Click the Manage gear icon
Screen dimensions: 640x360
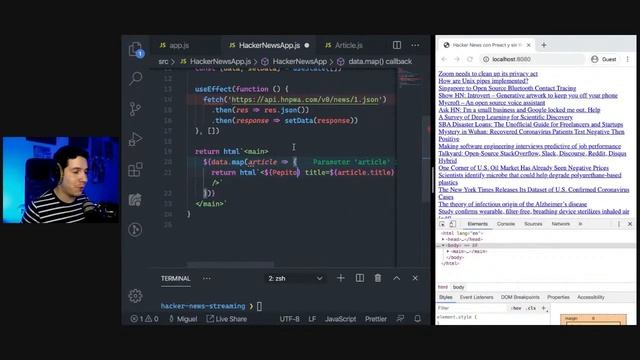pos(136,296)
